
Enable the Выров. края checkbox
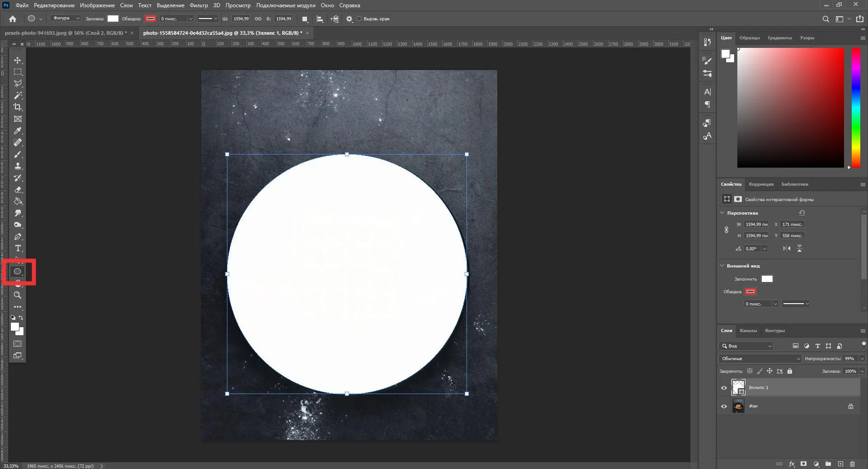pos(359,19)
